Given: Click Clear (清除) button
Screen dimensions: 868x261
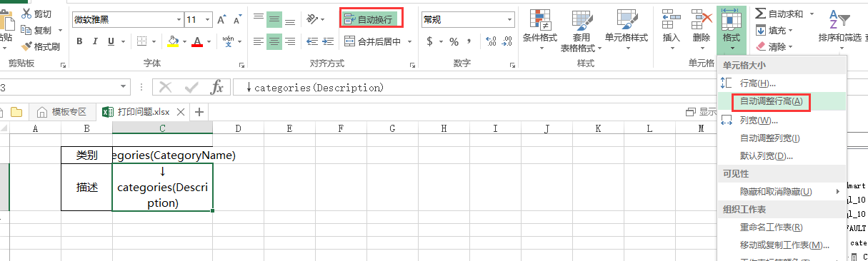Looking at the screenshot, I should pos(774,46).
